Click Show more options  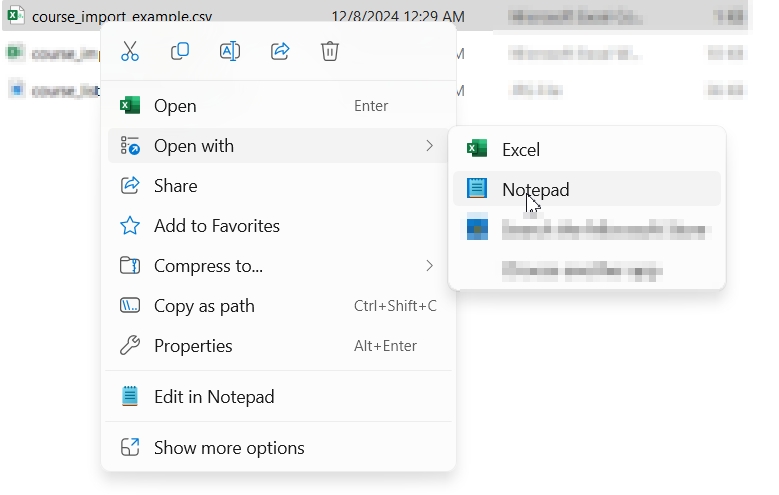click(x=278, y=448)
